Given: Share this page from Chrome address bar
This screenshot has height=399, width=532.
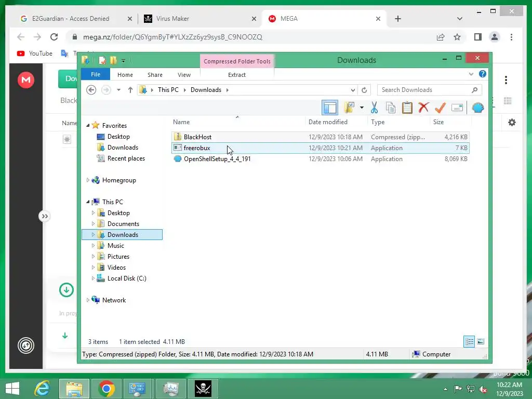Looking at the screenshot, I should coord(441,37).
